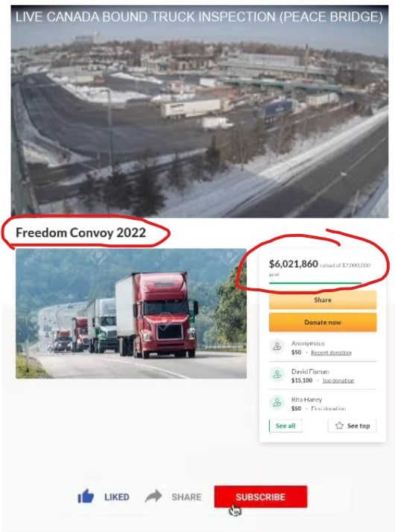The height and width of the screenshot is (532, 395).
Task: Click the Peace Bridge live camera feed
Action: click(x=200, y=111)
